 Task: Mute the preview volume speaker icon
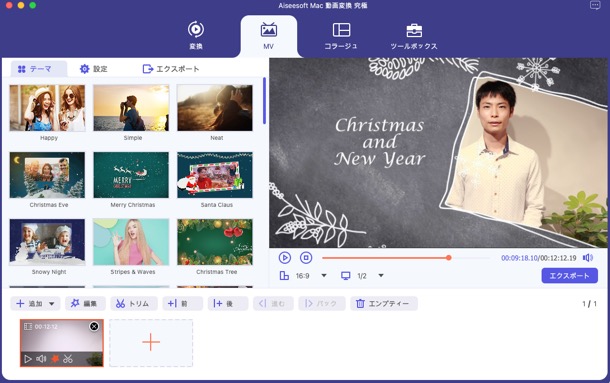pos(587,258)
